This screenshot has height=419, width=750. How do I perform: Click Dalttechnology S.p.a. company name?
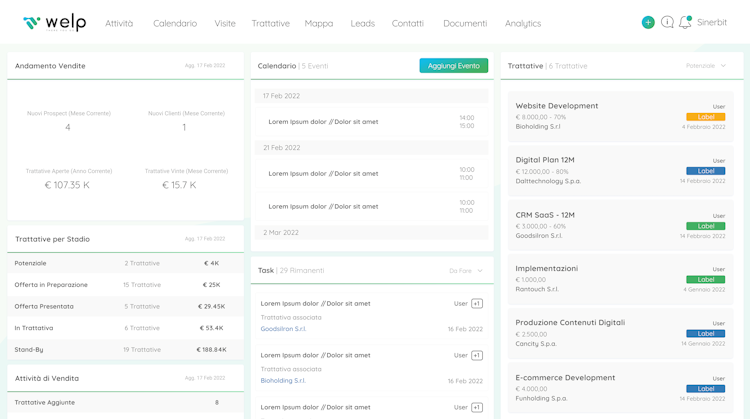click(548, 181)
